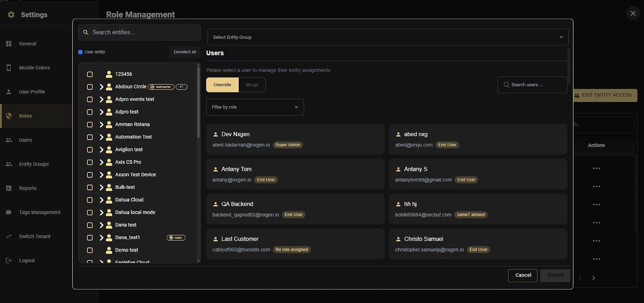This screenshot has width=644, height=303.
Task: Click the Logout icon in sidebar
Action: tap(9, 260)
